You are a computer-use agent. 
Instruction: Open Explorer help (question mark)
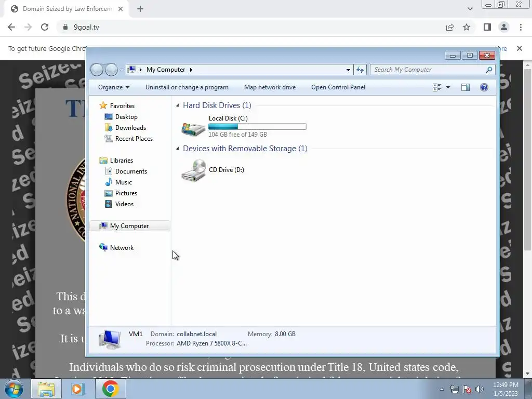pyautogui.click(x=484, y=87)
